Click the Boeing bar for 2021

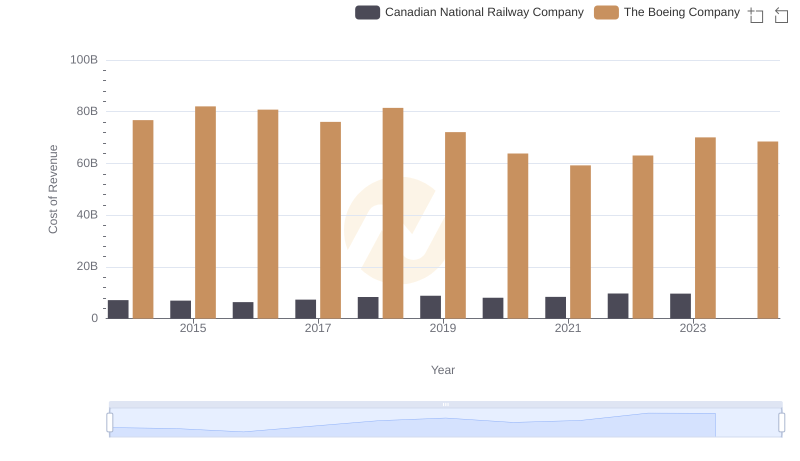point(580,242)
